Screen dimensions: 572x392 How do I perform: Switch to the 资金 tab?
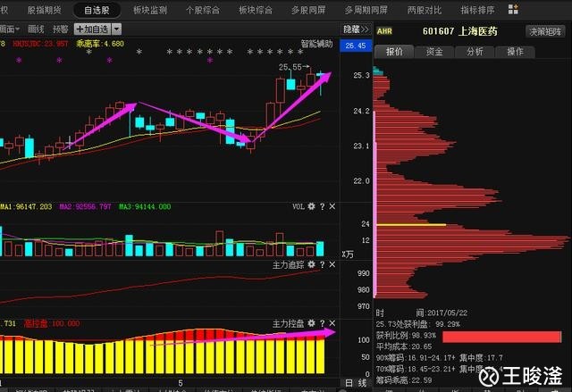click(x=434, y=52)
